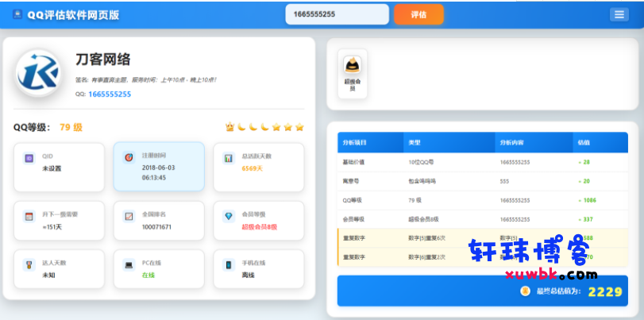Click the 数字[6]重复2次 cell
The image size is (644, 320).
pos(426,257)
